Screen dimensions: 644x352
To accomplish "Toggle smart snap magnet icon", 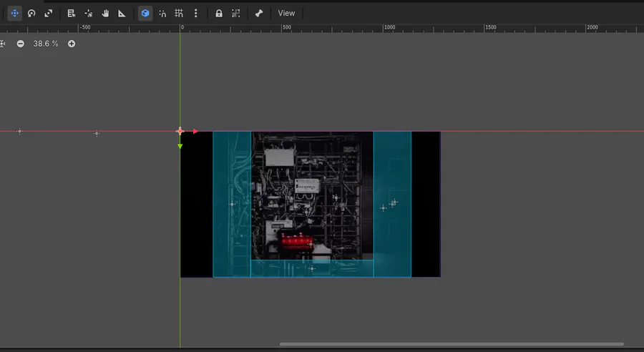I will [x=162, y=13].
